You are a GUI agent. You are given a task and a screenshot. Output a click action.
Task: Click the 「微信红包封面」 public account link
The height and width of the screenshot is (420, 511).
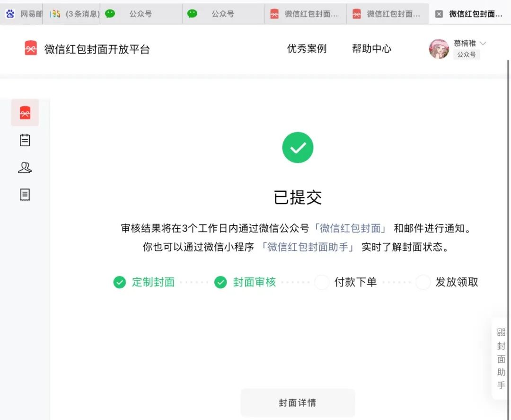tap(350, 228)
